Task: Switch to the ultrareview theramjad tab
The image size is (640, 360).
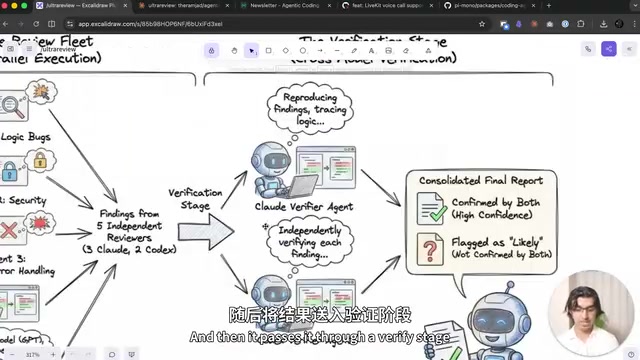Action: click(184, 6)
